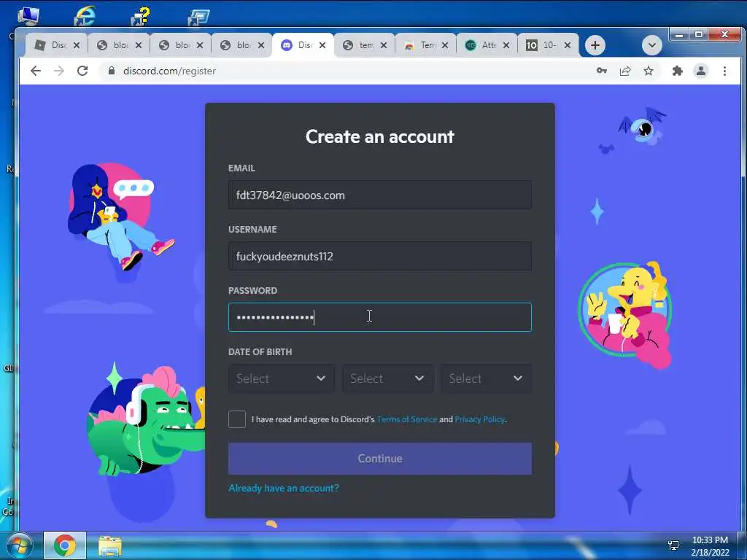Click the Computer desktop icon

click(28, 16)
